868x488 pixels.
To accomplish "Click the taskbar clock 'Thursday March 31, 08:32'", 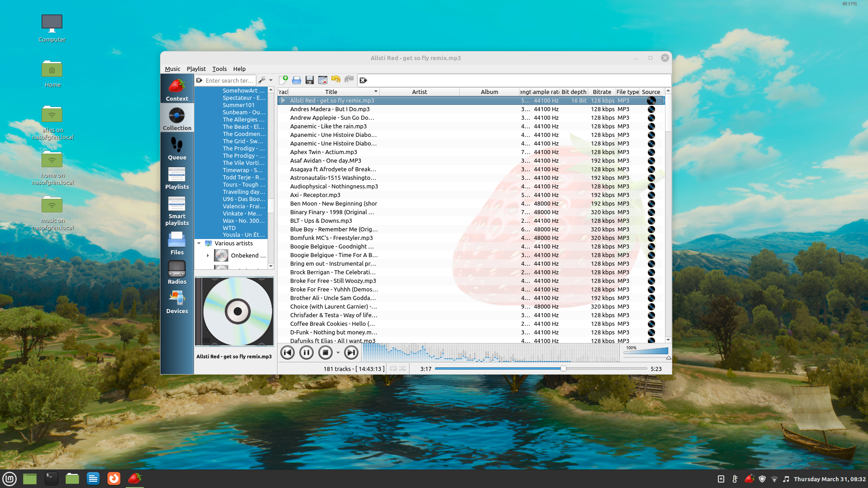I will point(830,479).
